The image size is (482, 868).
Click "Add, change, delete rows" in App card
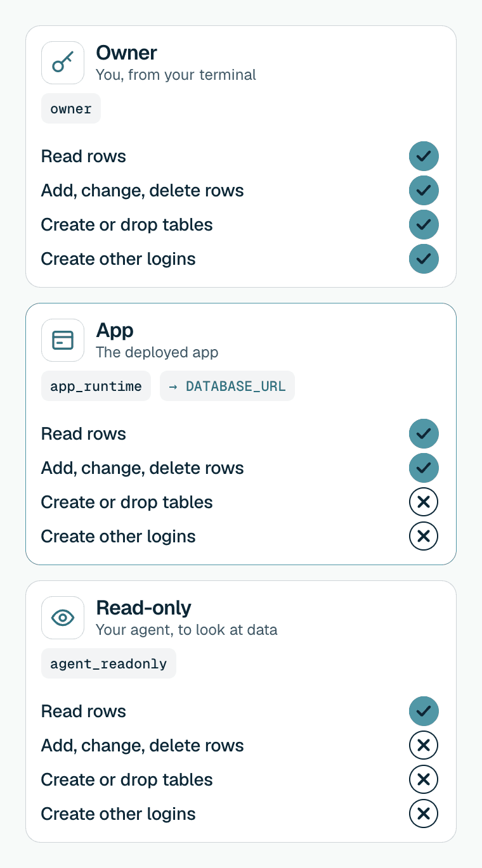click(x=142, y=468)
